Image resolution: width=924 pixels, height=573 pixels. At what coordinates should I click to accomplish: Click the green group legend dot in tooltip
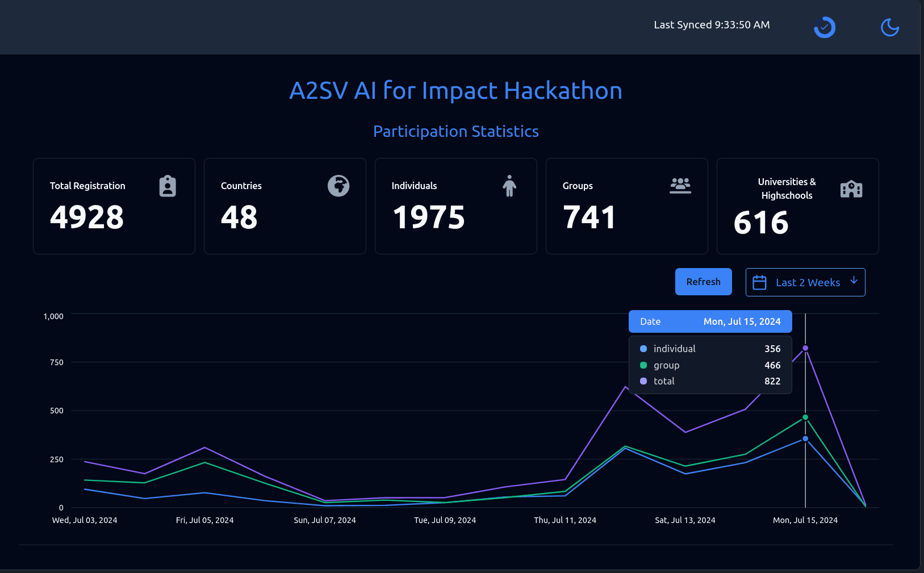coord(643,365)
